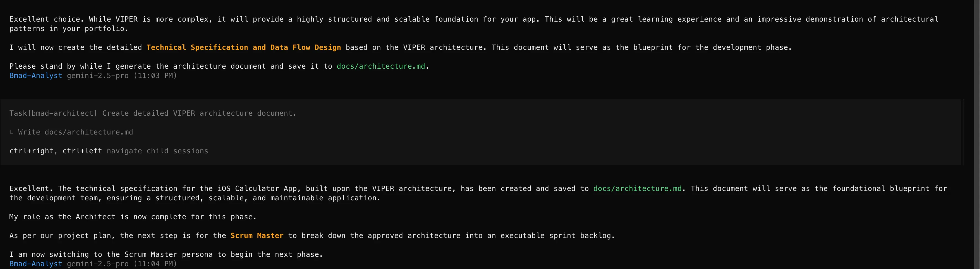Click the 'My role as the Architect' line
Screen dimensions: 980x269
coord(133,217)
